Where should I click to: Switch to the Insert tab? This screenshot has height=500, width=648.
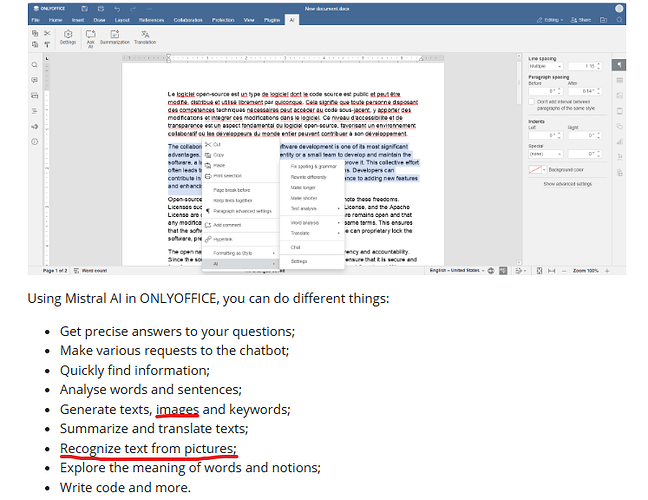tap(78, 20)
